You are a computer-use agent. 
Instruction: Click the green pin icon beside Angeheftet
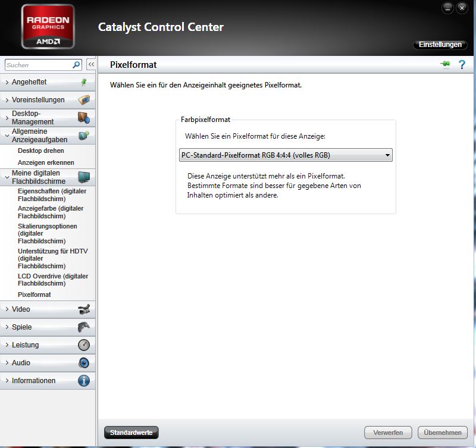(x=84, y=82)
